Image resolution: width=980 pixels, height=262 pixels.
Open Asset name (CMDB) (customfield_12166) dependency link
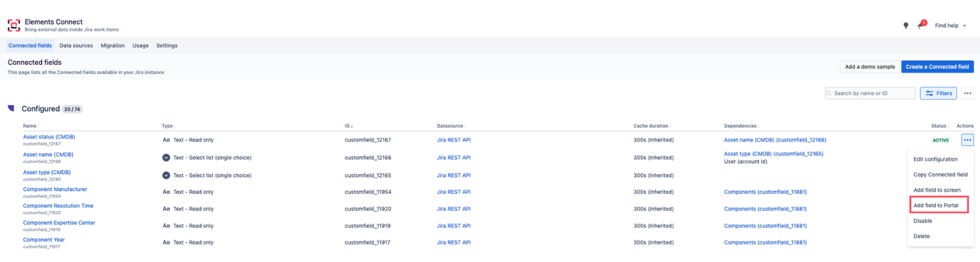coord(775,140)
